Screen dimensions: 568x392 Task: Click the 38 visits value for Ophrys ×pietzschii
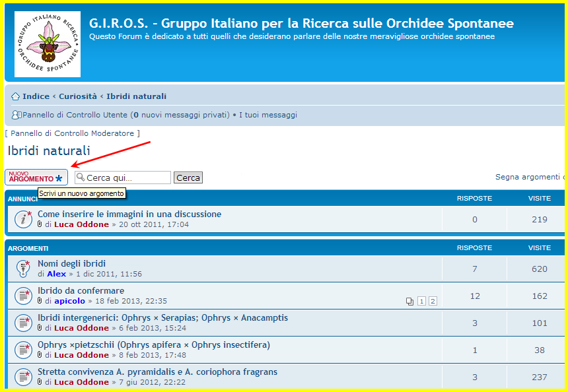click(x=540, y=350)
